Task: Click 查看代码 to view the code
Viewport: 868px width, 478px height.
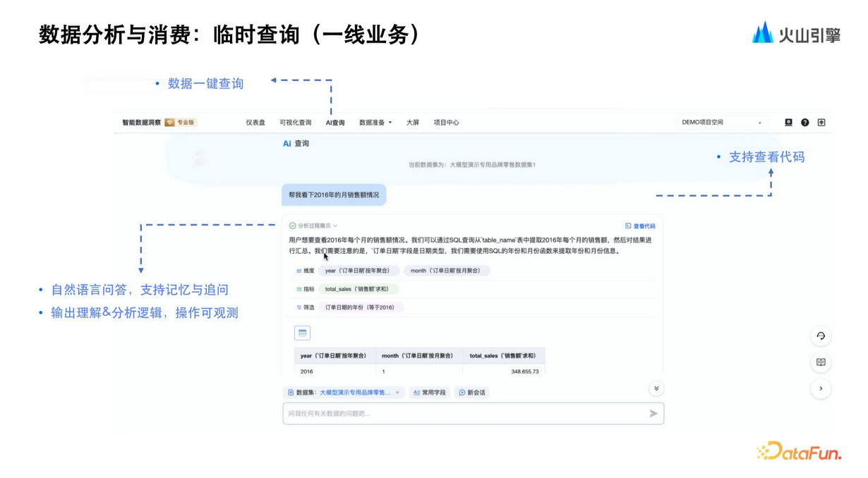Action: [644, 226]
